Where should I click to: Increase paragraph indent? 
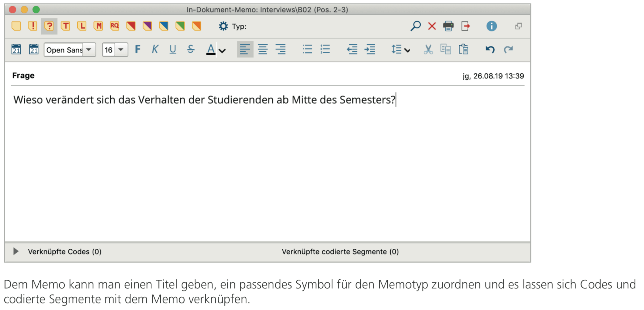(x=370, y=49)
